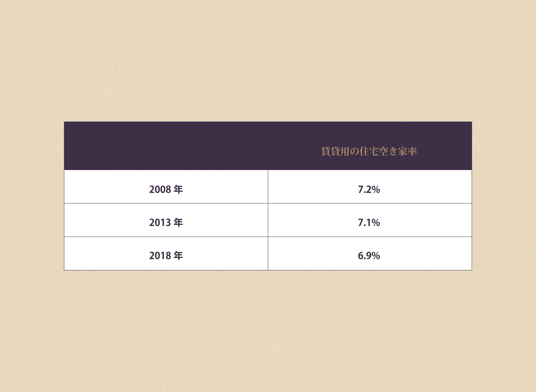Select the 7.2% value cell
536x392 pixels.
[x=370, y=187]
